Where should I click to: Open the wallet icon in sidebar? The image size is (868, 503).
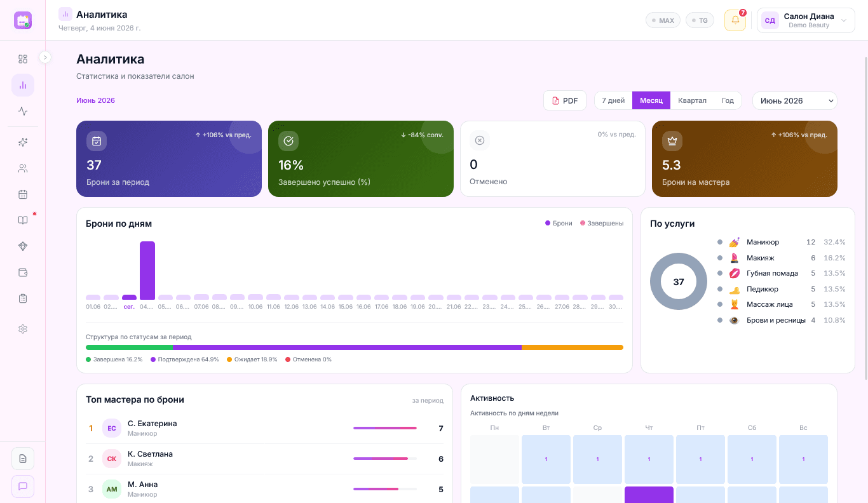click(23, 272)
